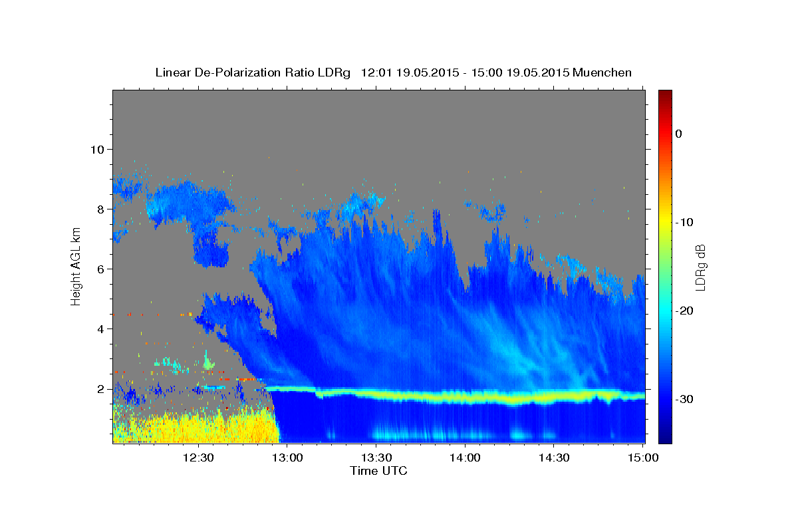This screenshot has width=798, height=532.
Task: Click the start date '12:01 19.05.2015' in title
Action: coord(410,72)
